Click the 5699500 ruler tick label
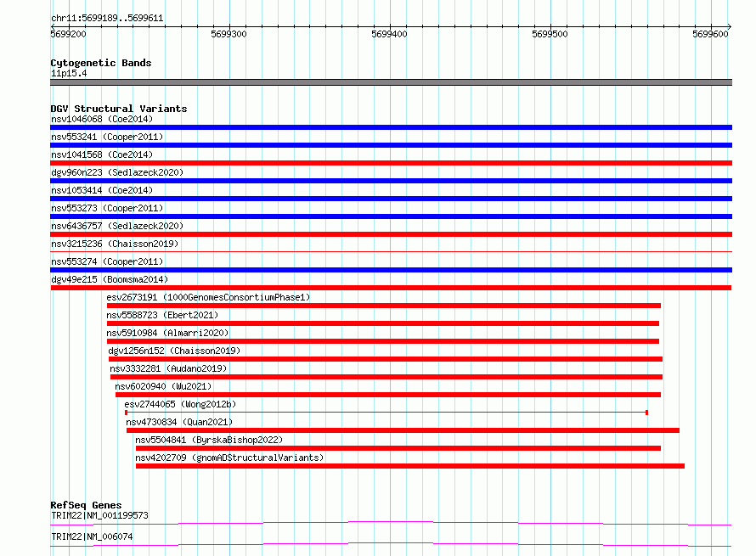 [550, 34]
